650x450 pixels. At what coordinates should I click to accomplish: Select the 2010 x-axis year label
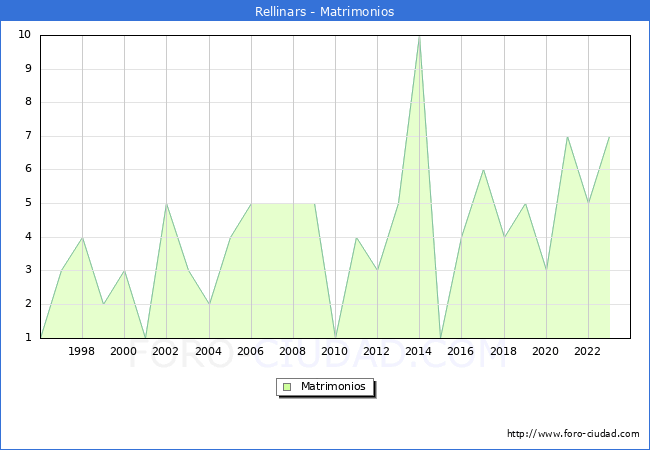pos(335,351)
